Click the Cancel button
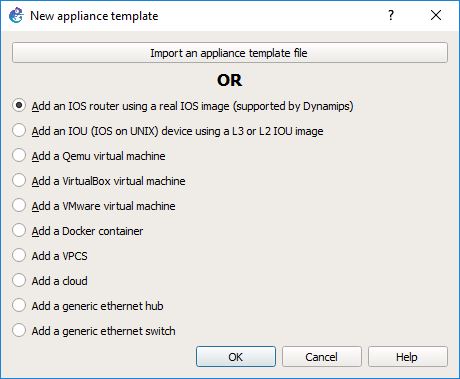 322,357
